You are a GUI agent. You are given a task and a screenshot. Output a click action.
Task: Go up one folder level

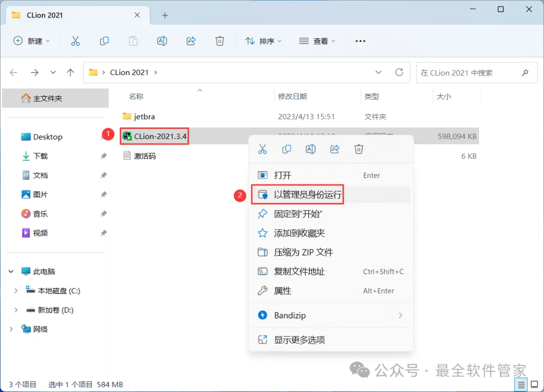tap(71, 73)
